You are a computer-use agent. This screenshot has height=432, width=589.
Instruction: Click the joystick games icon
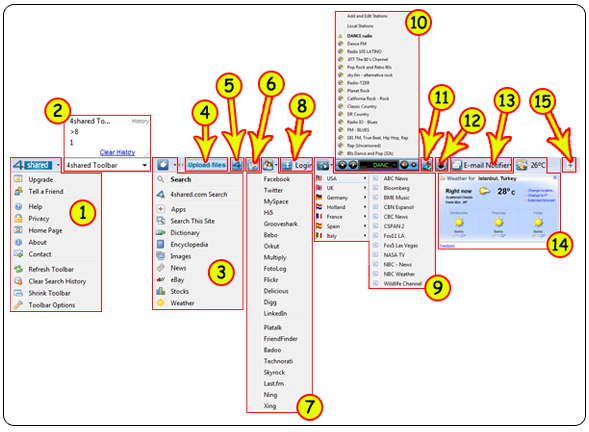pos(427,165)
